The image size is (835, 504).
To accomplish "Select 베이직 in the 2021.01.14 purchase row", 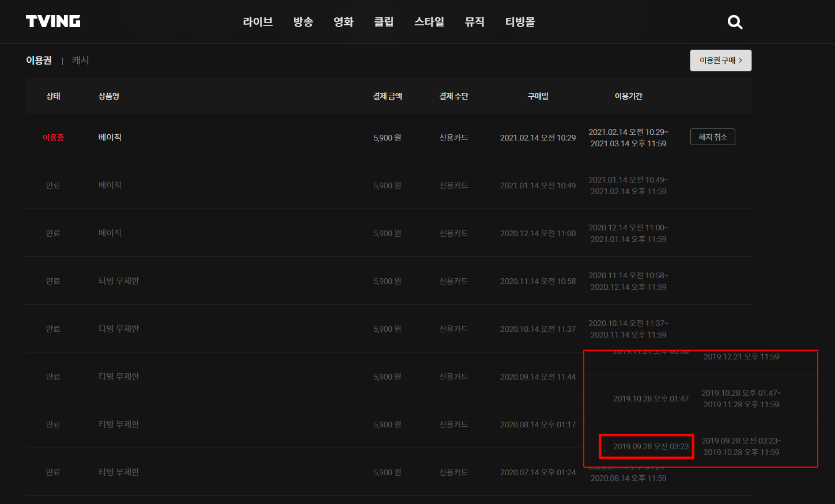I will [x=110, y=185].
